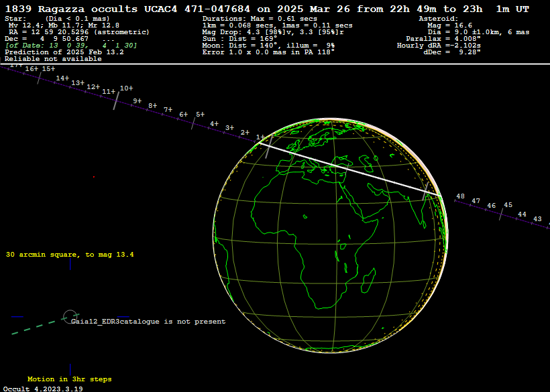Select the asteroid 'Mag = 16.6' value

(x=449, y=25)
